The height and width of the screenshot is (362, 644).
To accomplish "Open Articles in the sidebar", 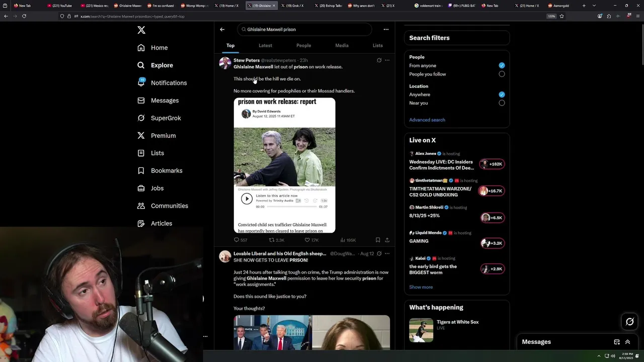I will click(154, 223).
